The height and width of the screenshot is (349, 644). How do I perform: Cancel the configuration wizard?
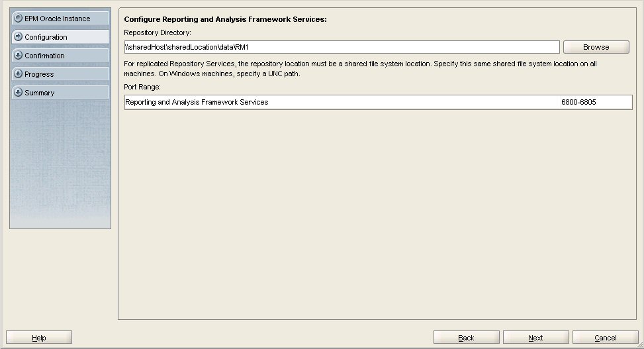606,338
